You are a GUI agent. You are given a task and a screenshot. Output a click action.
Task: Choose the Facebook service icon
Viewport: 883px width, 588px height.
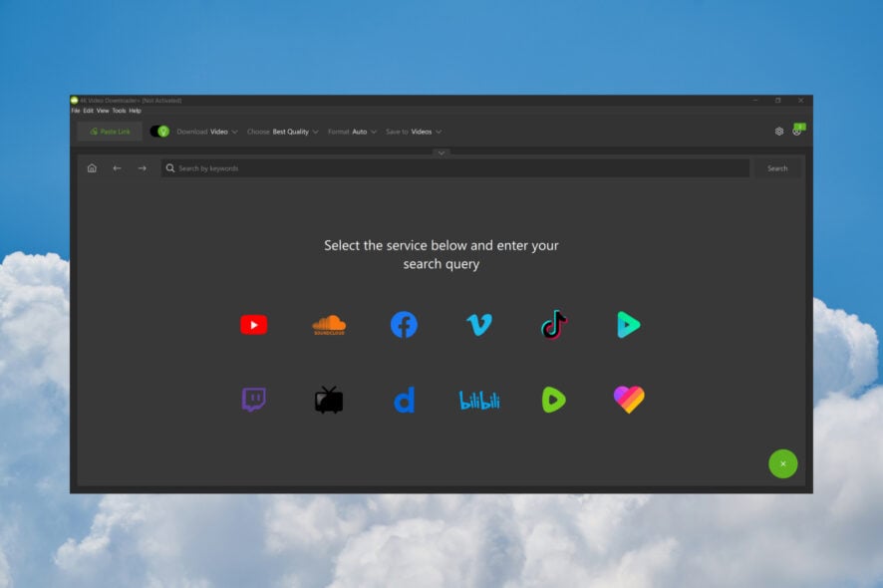tap(404, 325)
